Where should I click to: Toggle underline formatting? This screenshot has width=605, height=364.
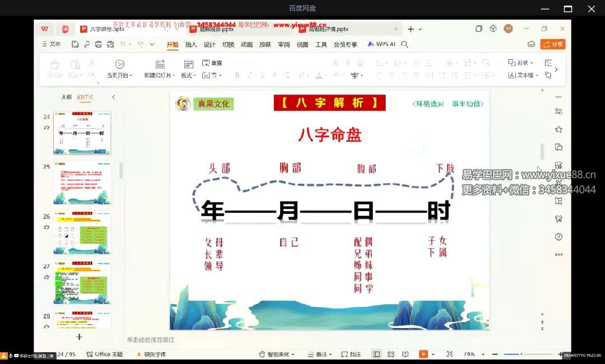pos(262,74)
